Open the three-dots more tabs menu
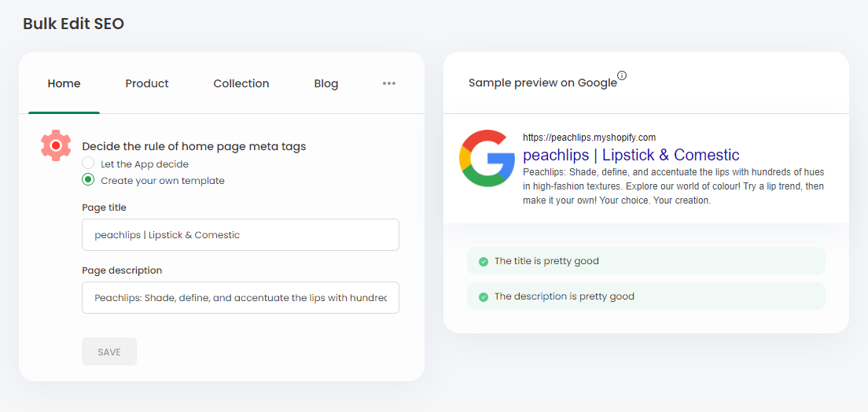This screenshot has height=412, width=868. [x=389, y=83]
